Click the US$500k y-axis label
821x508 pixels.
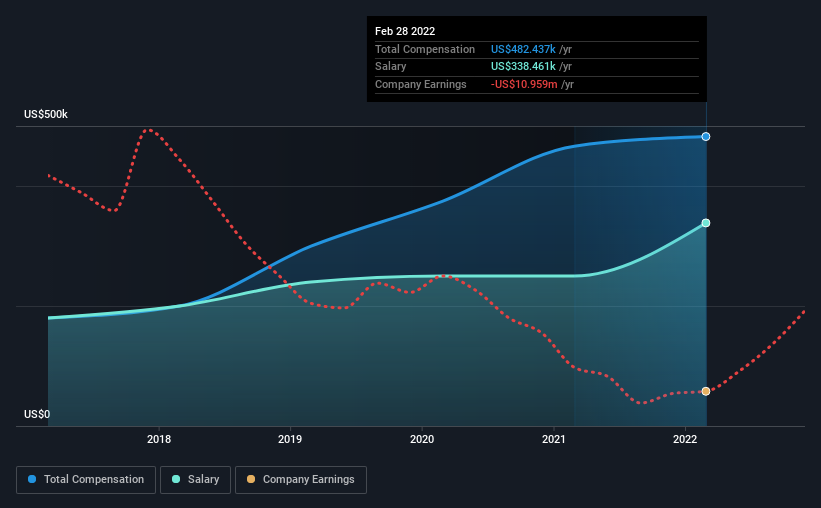click(x=46, y=114)
